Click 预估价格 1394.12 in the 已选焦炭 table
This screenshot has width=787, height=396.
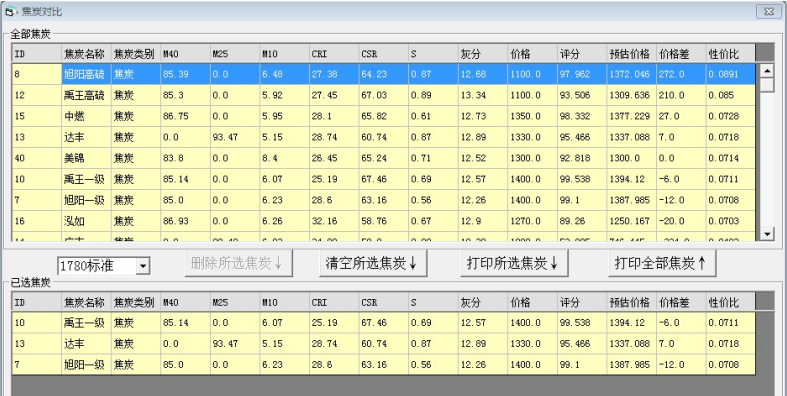point(632,323)
